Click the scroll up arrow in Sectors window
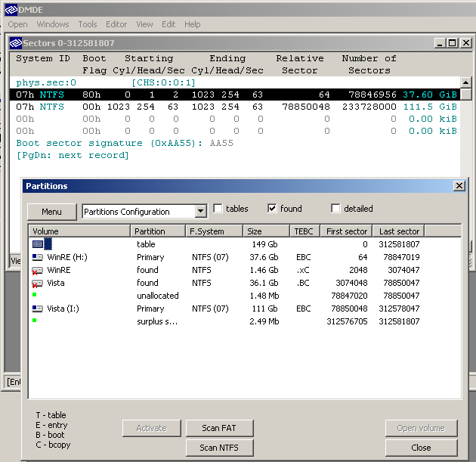 (x=465, y=82)
